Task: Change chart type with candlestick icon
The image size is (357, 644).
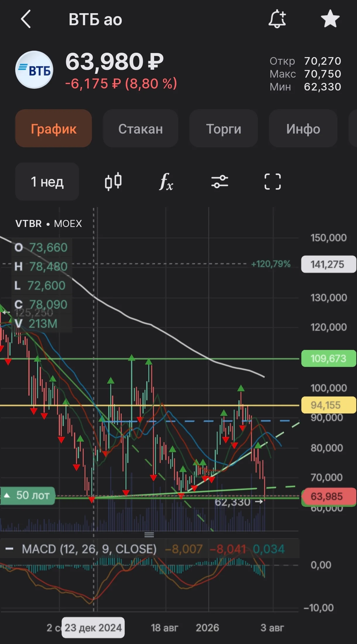Action: point(113,182)
